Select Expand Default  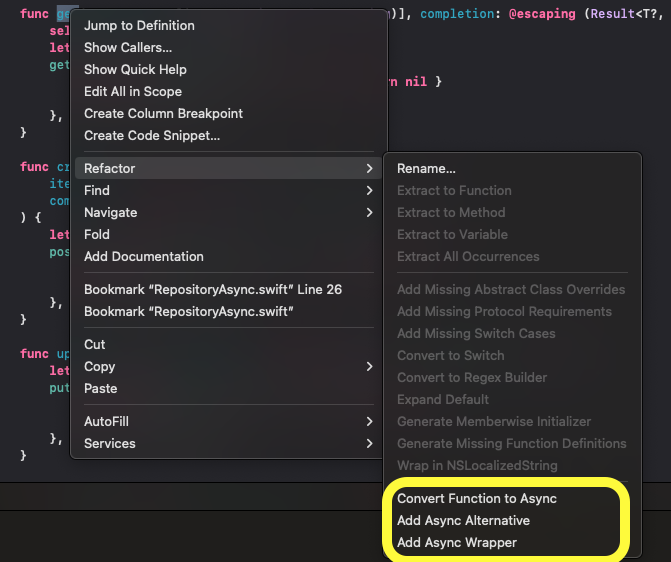(512, 399)
